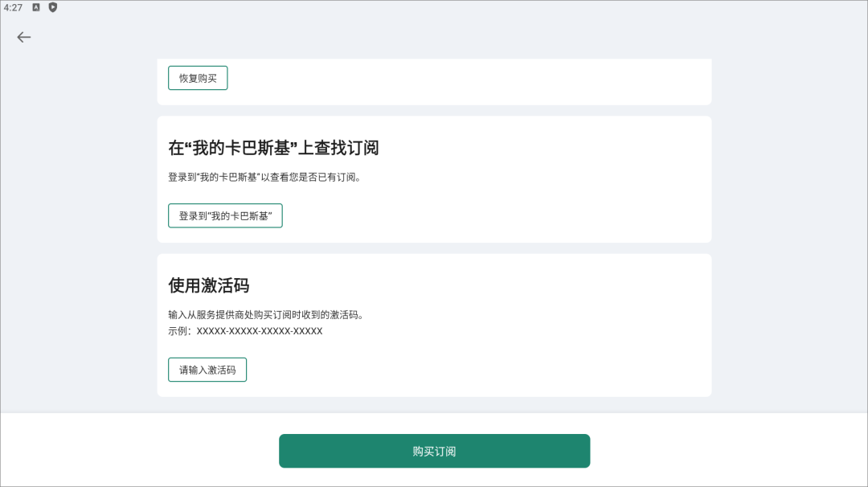
Task: Tap the 恢复购买 restore purchase button
Action: click(x=198, y=78)
